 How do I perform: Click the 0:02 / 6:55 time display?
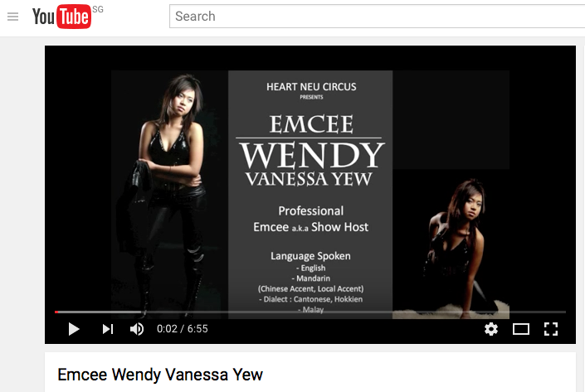pos(182,329)
